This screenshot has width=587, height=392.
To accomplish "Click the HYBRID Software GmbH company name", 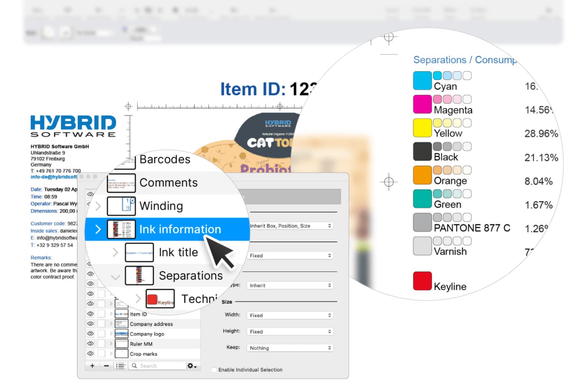I will point(60,146).
